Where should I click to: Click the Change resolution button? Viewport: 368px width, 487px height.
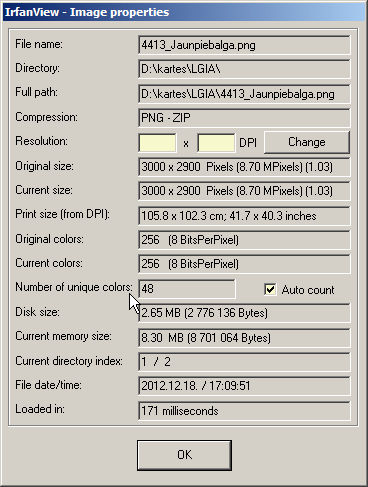coord(307,142)
